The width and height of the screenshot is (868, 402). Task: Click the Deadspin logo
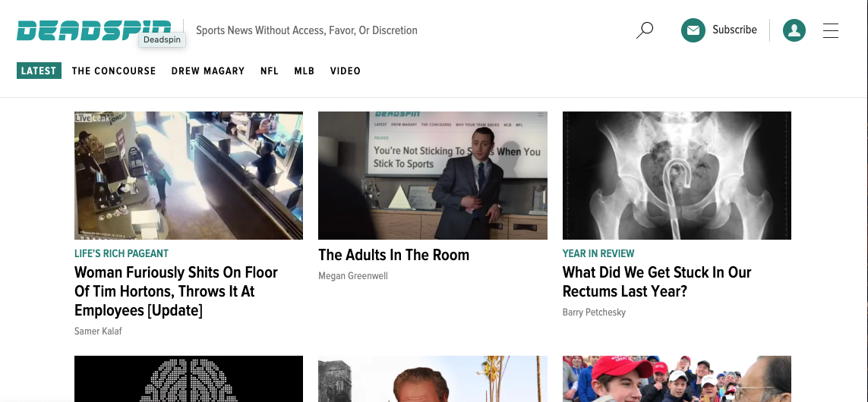coord(94,30)
